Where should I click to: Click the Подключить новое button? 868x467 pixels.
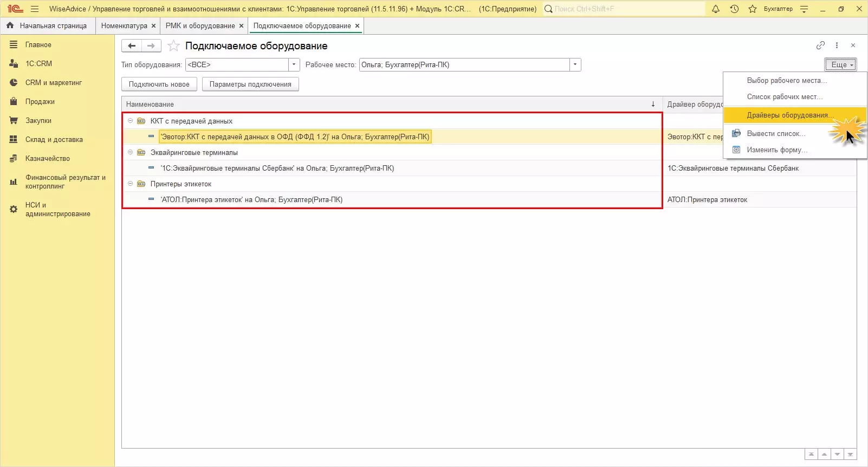[x=159, y=84]
